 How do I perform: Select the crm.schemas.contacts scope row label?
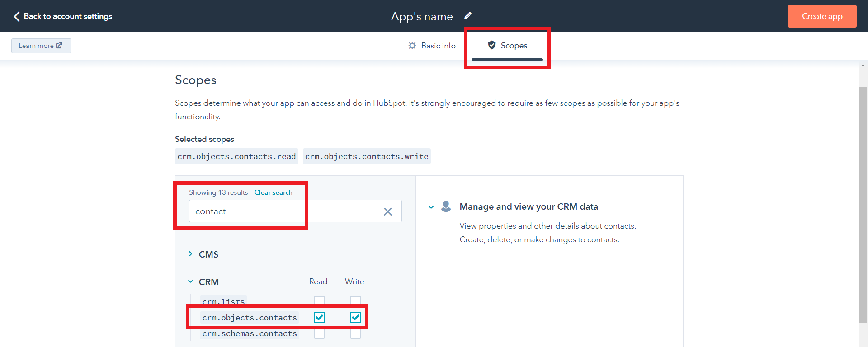pos(250,333)
